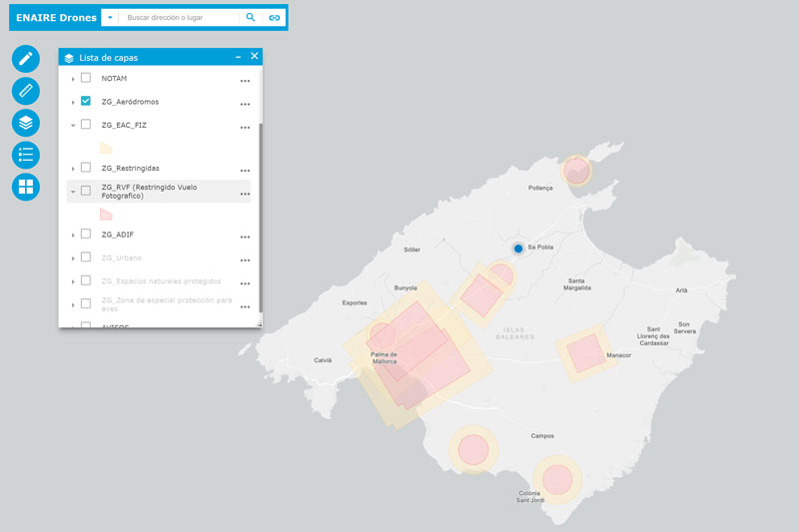799x532 pixels.
Task: Open the basemap gallery grid tool
Action: [26, 187]
